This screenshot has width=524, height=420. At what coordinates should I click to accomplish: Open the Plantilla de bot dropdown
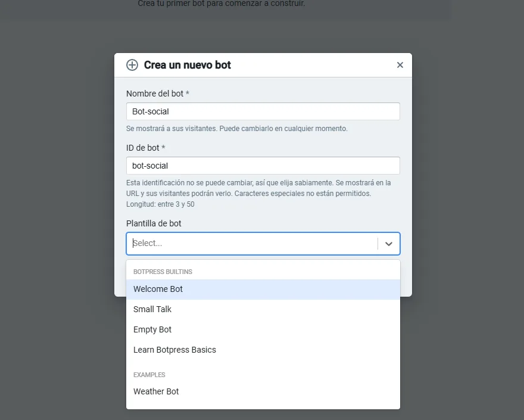262,244
